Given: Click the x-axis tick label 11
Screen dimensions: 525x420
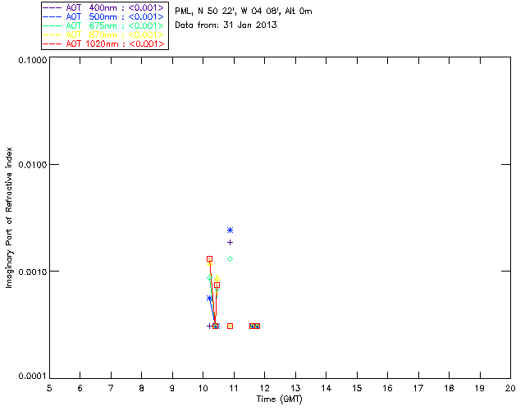Looking at the screenshot, I should [234, 388].
